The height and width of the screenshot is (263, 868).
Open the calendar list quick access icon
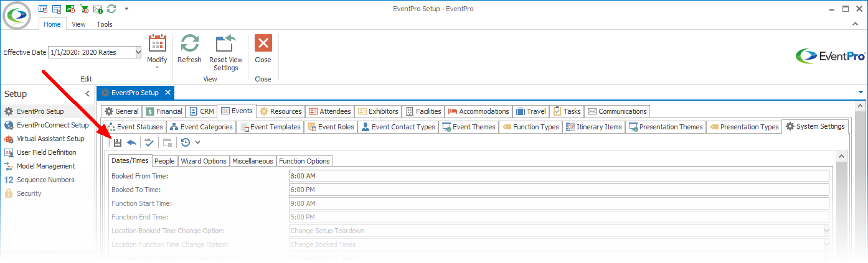(57, 9)
